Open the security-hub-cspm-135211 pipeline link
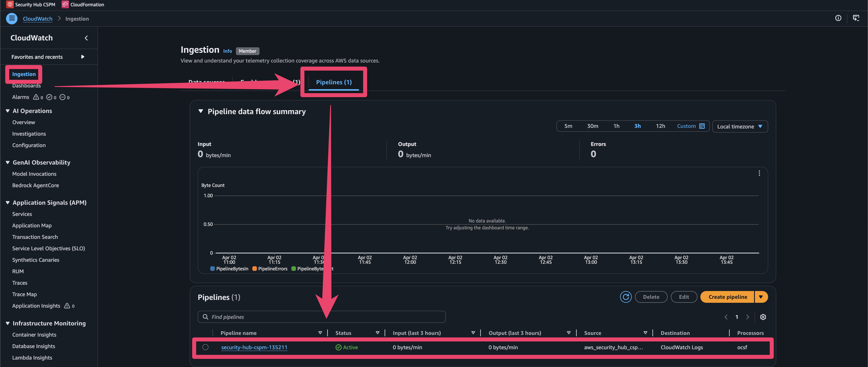The width and height of the screenshot is (868, 367). [x=254, y=347]
